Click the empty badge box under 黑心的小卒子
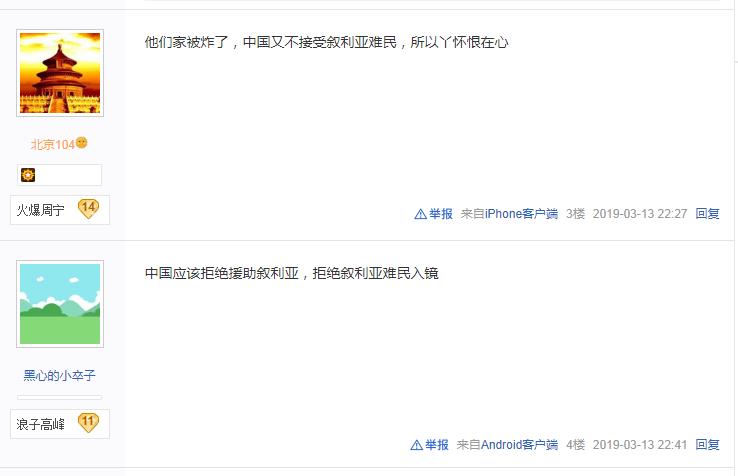This screenshot has height=476, width=738. (59, 397)
